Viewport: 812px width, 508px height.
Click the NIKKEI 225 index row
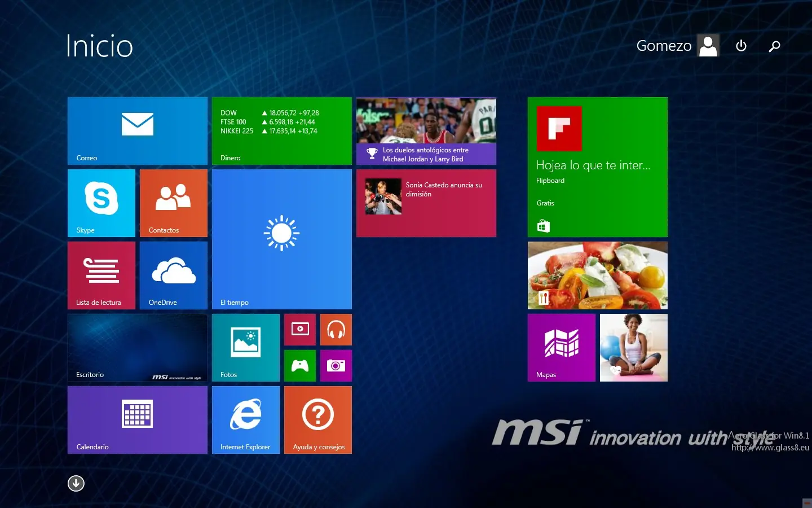tap(269, 131)
